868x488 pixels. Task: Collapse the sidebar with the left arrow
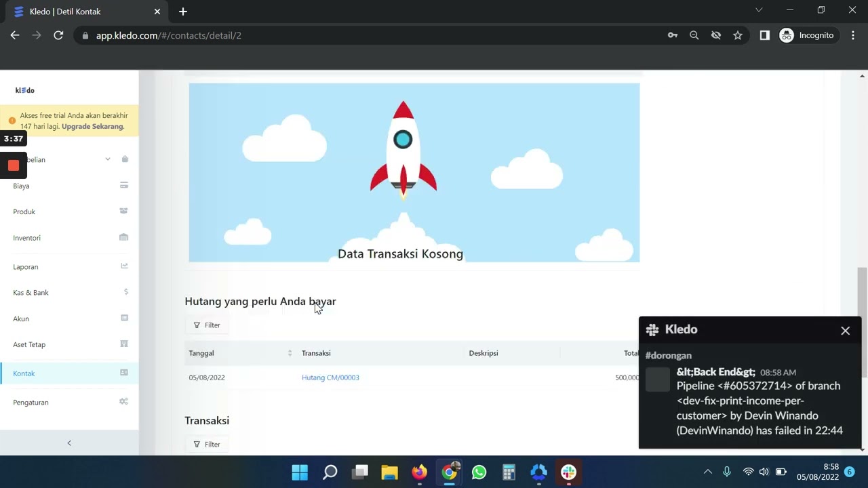pyautogui.click(x=69, y=443)
